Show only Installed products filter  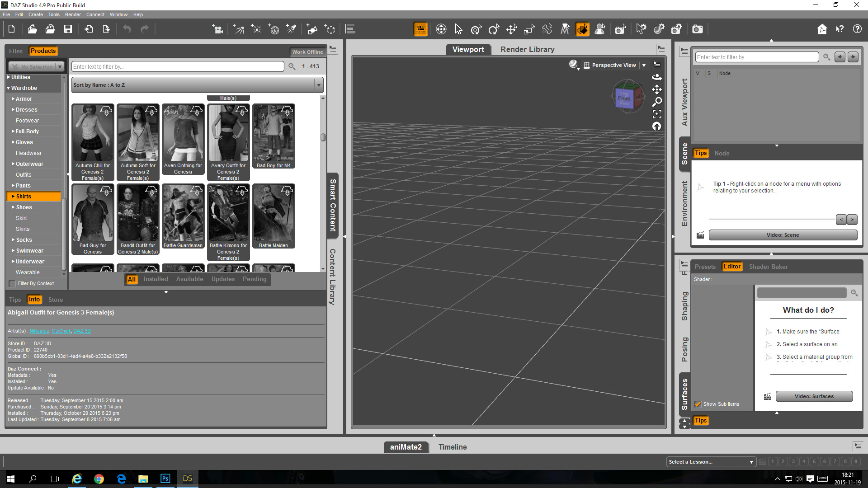156,279
